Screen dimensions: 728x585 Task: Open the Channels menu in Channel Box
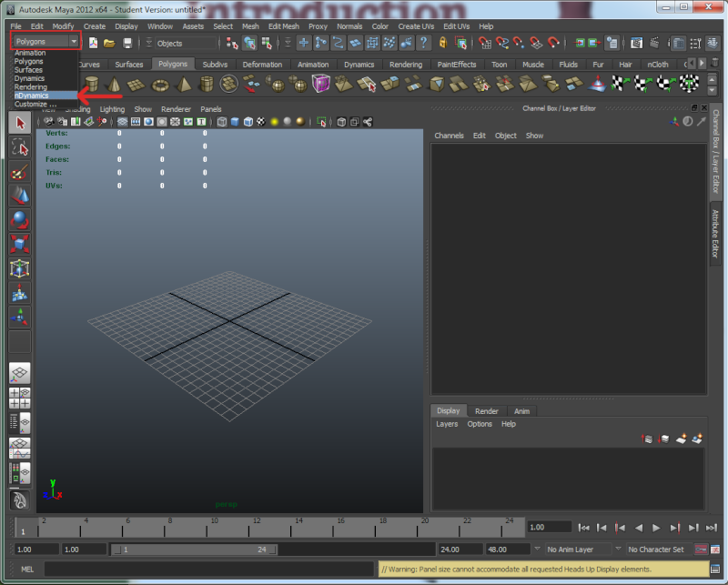point(449,136)
